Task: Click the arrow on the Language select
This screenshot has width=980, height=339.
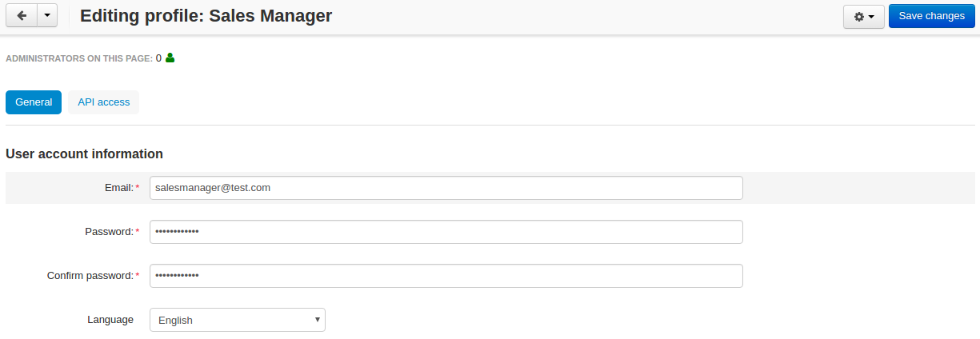Action: click(318, 320)
